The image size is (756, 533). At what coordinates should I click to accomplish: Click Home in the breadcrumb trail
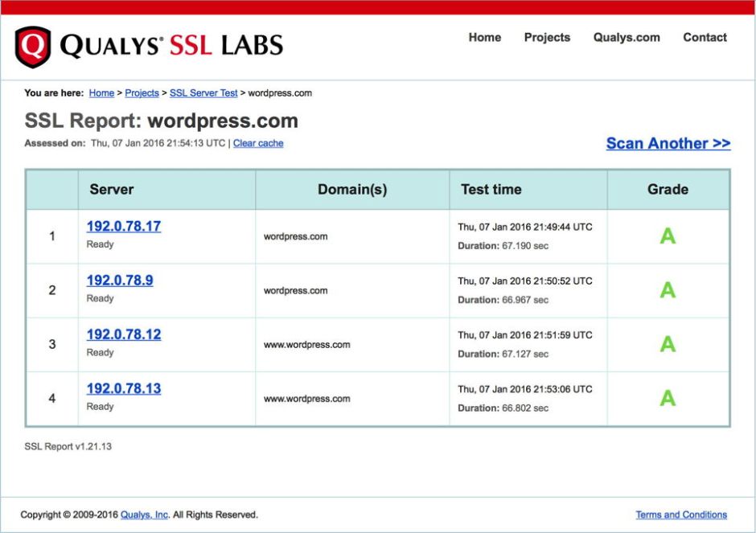pos(101,92)
